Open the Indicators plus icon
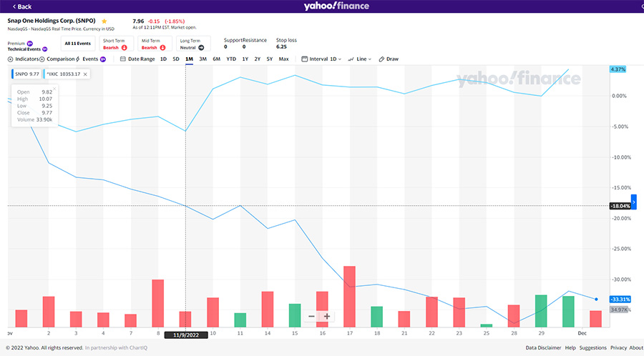This screenshot has height=356, width=644. (10, 59)
